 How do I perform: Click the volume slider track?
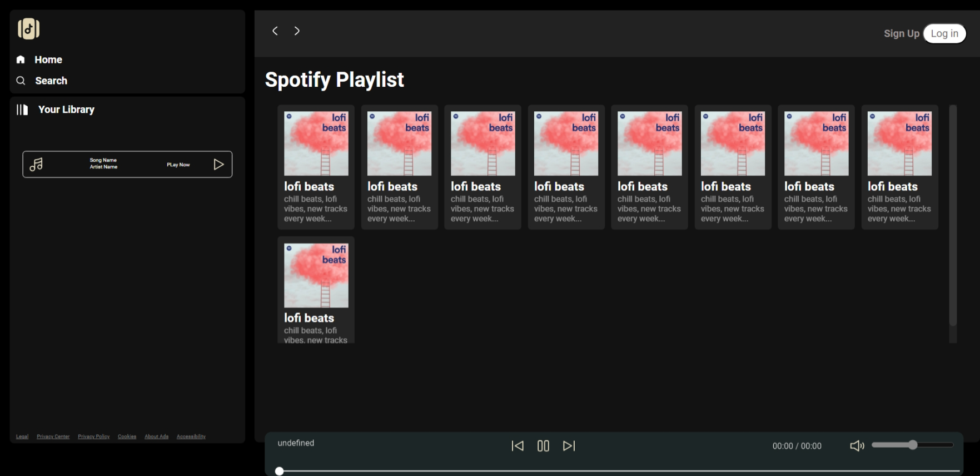913,445
